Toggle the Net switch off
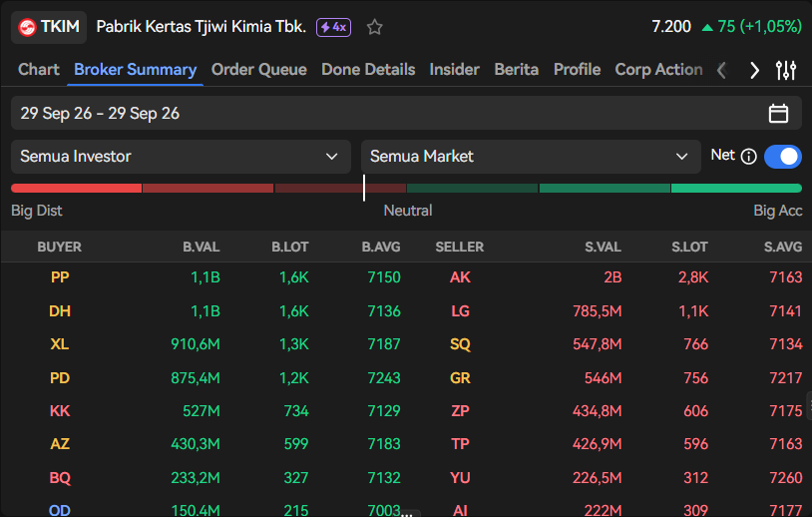 (x=782, y=157)
